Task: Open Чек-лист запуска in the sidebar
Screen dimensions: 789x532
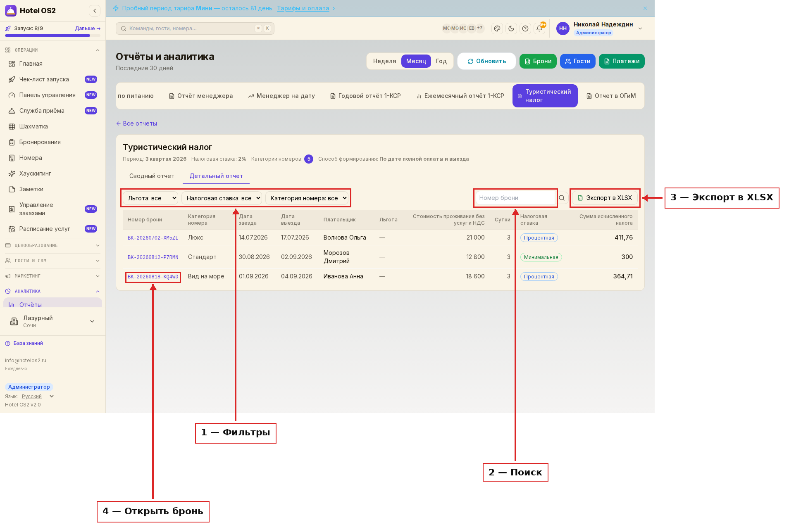Action: 52,79
